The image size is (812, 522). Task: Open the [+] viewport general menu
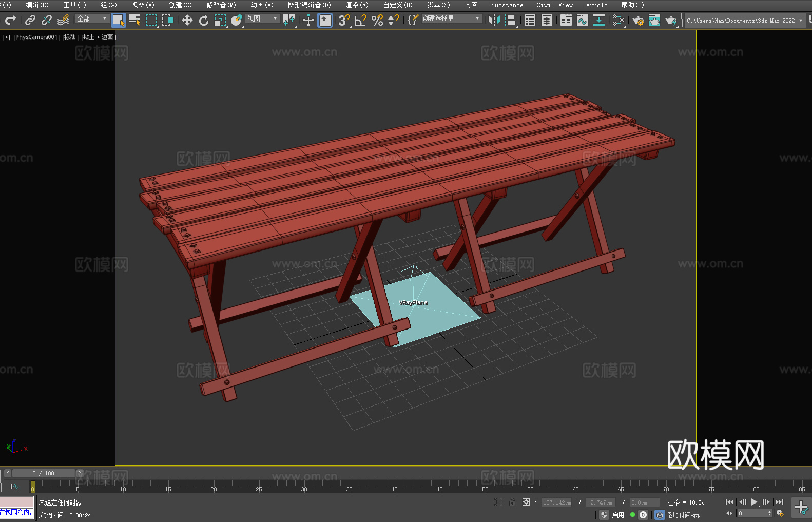pos(6,37)
